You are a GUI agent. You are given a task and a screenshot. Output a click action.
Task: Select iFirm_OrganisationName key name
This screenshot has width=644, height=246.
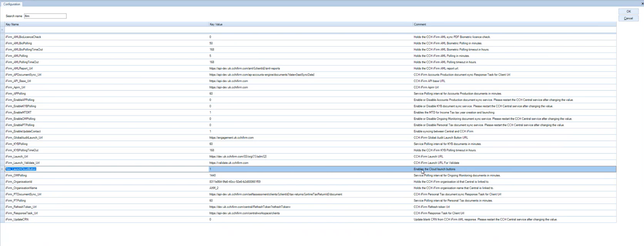[21, 188]
